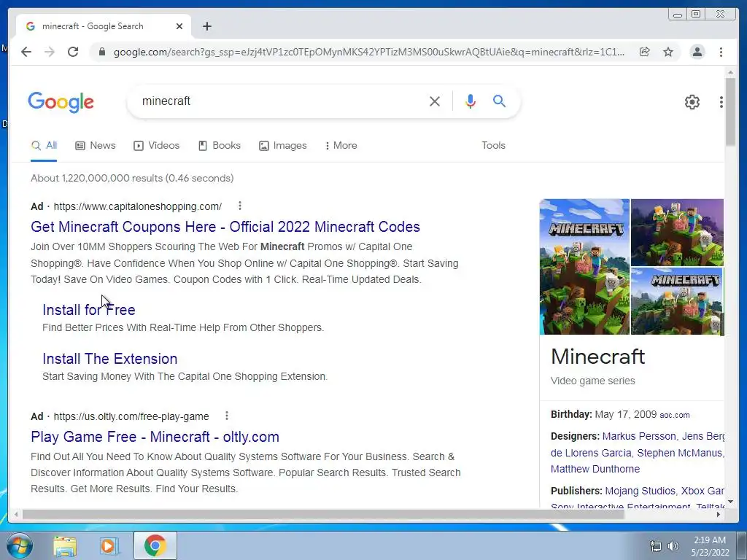This screenshot has height=560, width=747.
Task: Open the top-right Minecraft characters thumbnail
Action: tap(677, 233)
